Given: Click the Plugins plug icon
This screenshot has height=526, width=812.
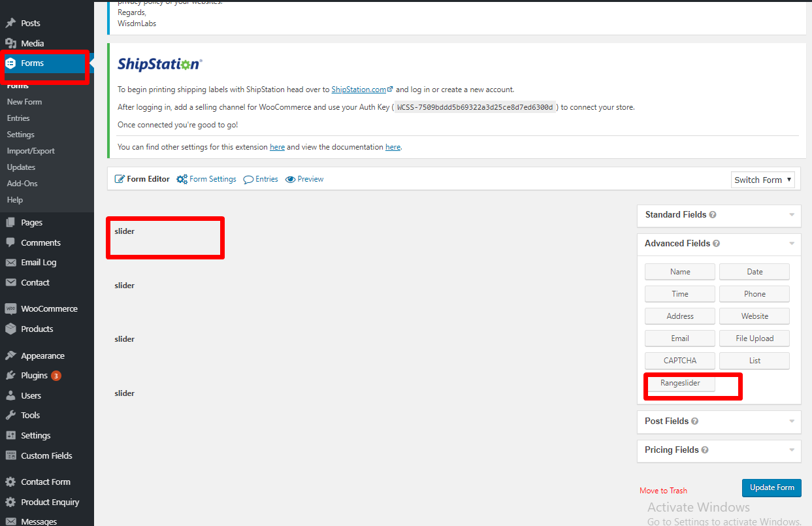Looking at the screenshot, I should (x=10, y=376).
